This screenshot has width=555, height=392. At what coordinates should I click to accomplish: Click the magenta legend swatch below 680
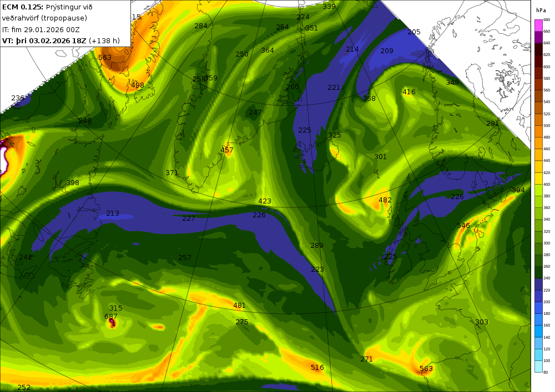point(538,26)
